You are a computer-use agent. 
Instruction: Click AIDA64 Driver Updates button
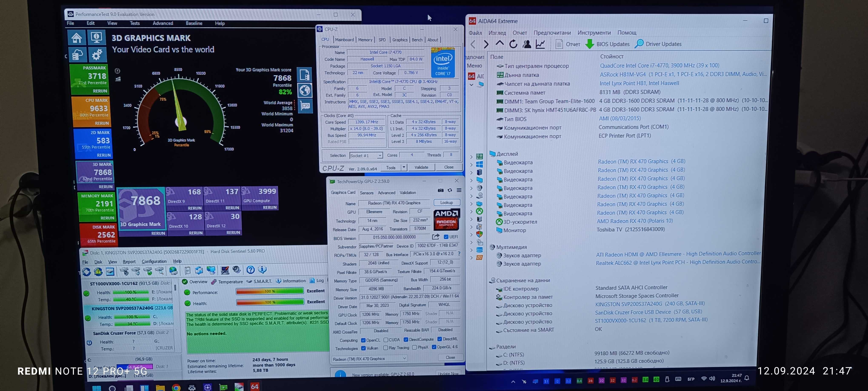tap(658, 44)
